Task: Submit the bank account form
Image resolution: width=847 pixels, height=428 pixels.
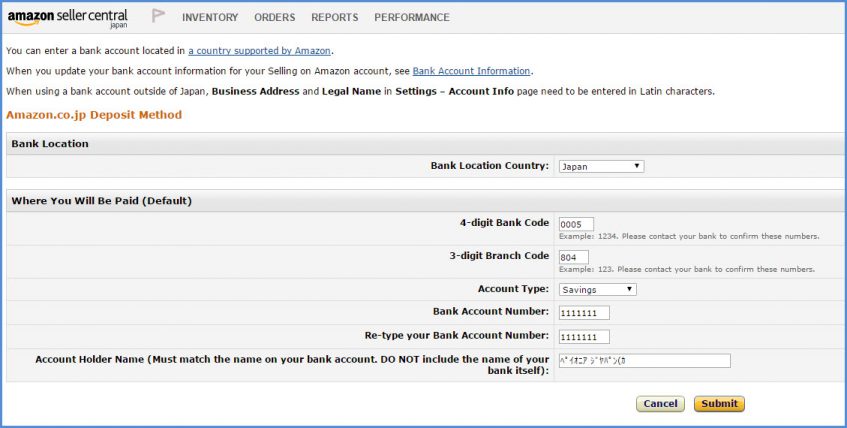Action: pyautogui.click(x=719, y=404)
